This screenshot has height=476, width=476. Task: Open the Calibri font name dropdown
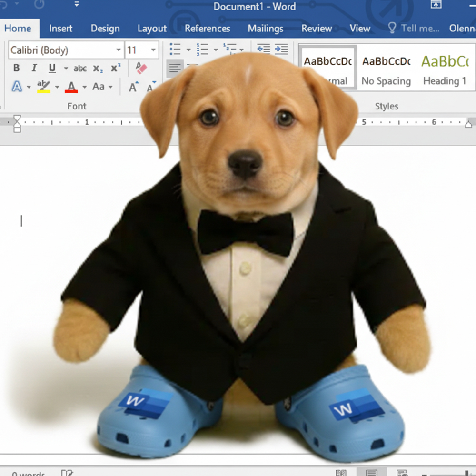118,50
